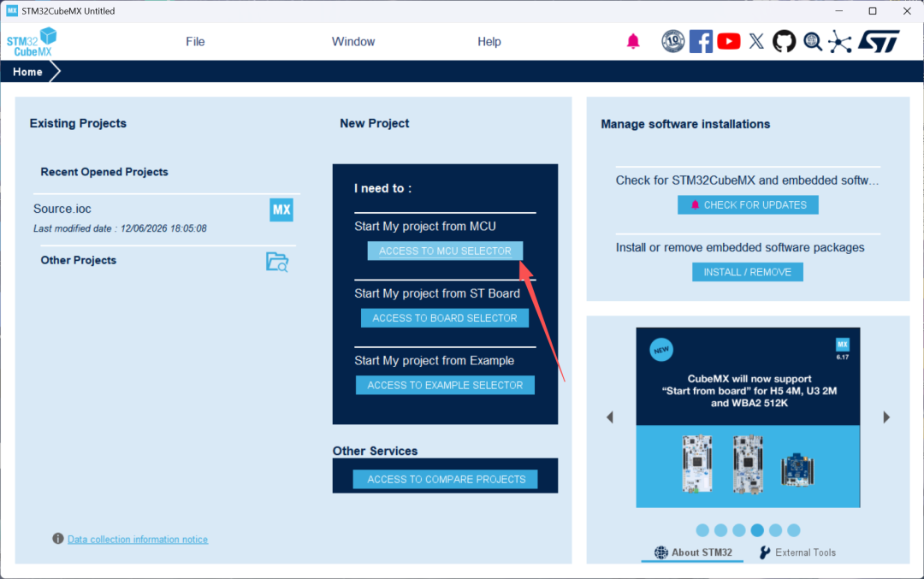Maximize the STM32CubeMX window

tap(873, 11)
